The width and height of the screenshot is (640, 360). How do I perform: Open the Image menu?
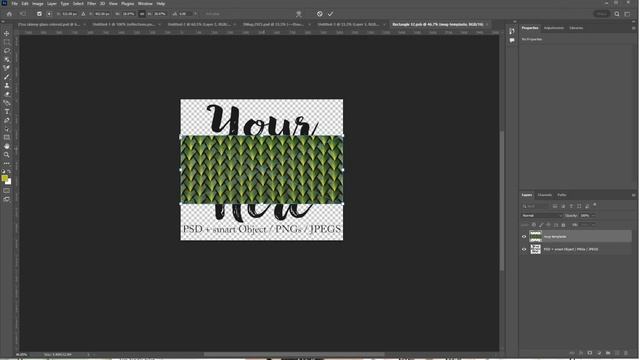click(x=38, y=4)
